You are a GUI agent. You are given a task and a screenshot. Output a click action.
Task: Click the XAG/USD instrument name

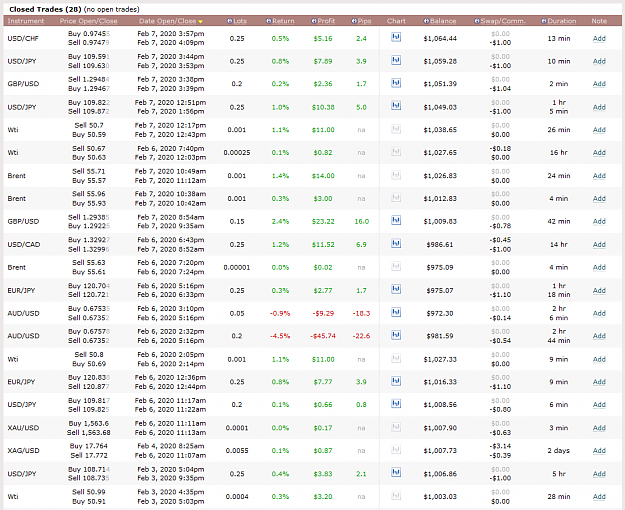(x=24, y=451)
